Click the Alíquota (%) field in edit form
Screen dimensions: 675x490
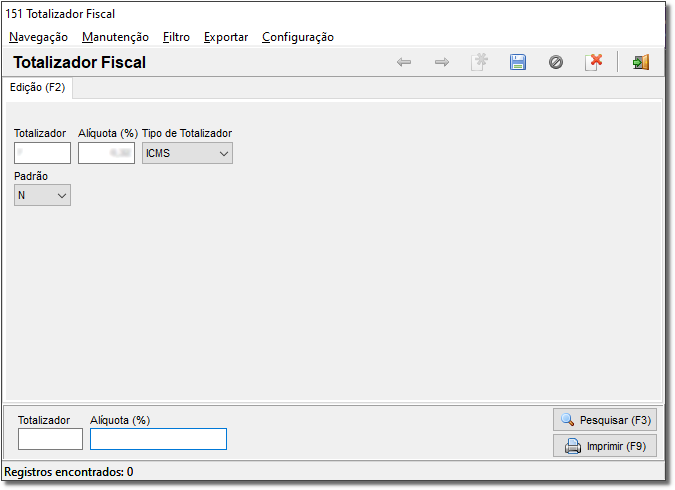(106, 153)
